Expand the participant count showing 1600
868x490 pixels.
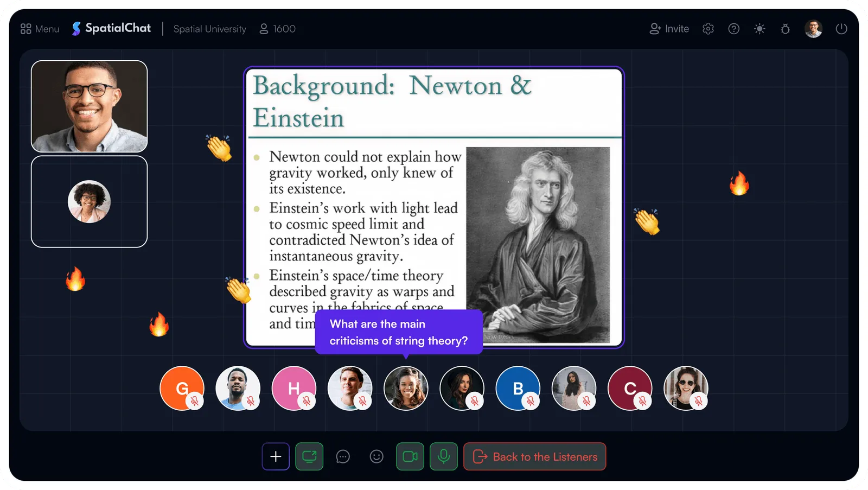277,28
